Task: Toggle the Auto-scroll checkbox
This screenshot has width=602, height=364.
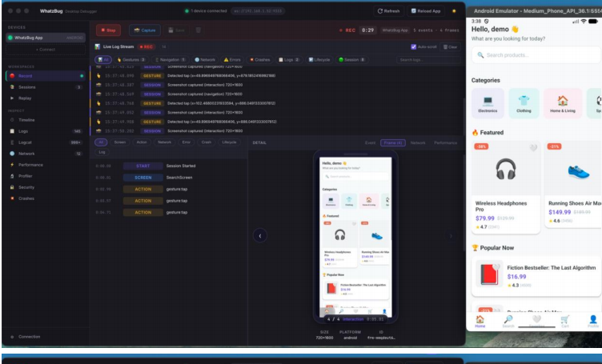Action: click(x=414, y=46)
